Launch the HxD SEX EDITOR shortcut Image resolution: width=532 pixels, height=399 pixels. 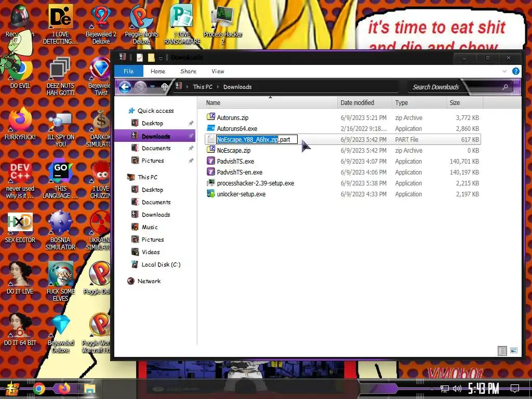tap(20, 228)
